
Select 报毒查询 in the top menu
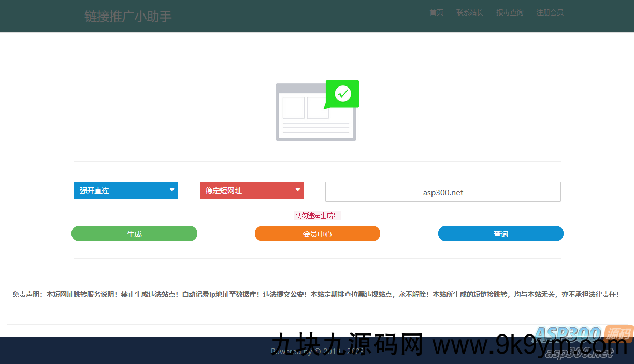pyautogui.click(x=510, y=12)
